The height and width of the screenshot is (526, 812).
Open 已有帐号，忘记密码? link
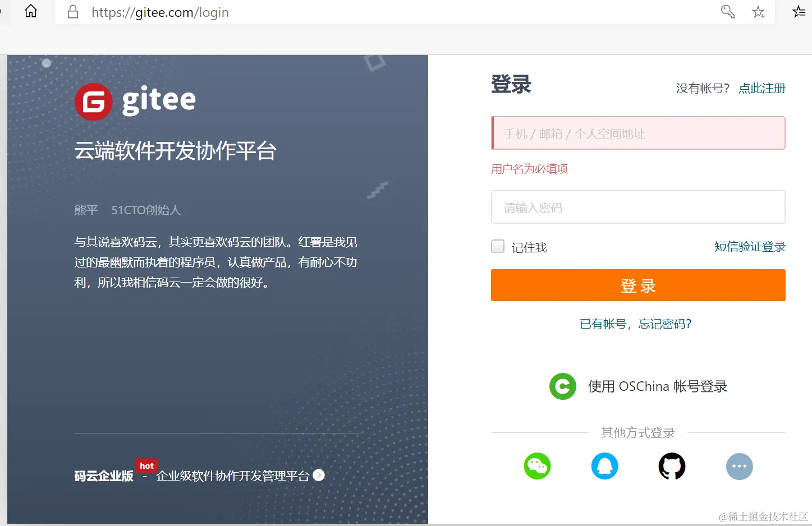point(635,324)
